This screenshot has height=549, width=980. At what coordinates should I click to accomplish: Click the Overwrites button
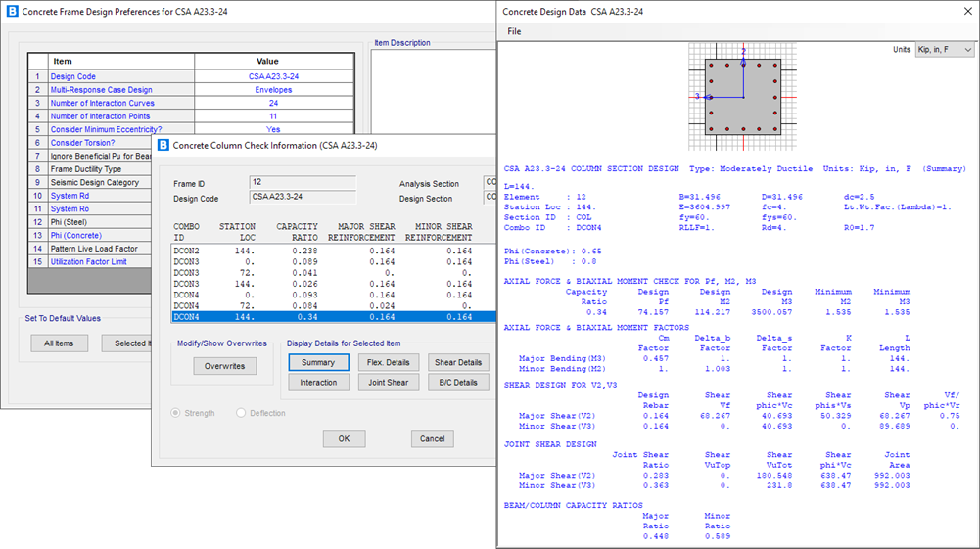[x=224, y=366]
